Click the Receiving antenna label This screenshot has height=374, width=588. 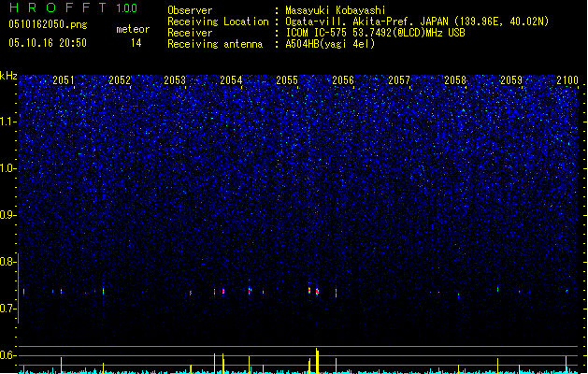(x=215, y=44)
